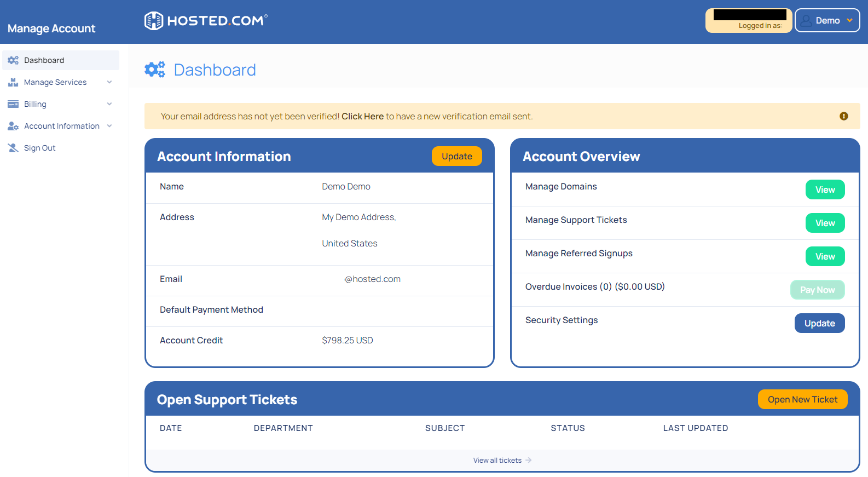View Manage Support Tickets
The width and height of the screenshot is (868, 477).
click(x=825, y=223)
